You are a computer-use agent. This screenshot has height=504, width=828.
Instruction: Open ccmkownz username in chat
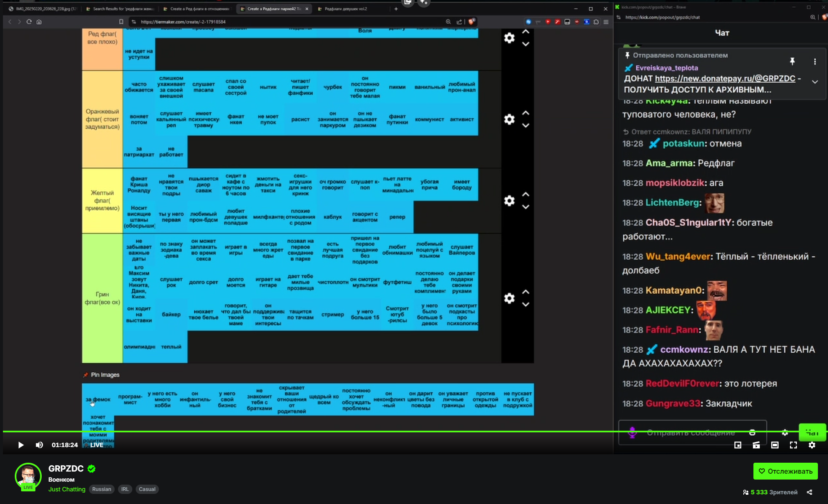[684, 349]
